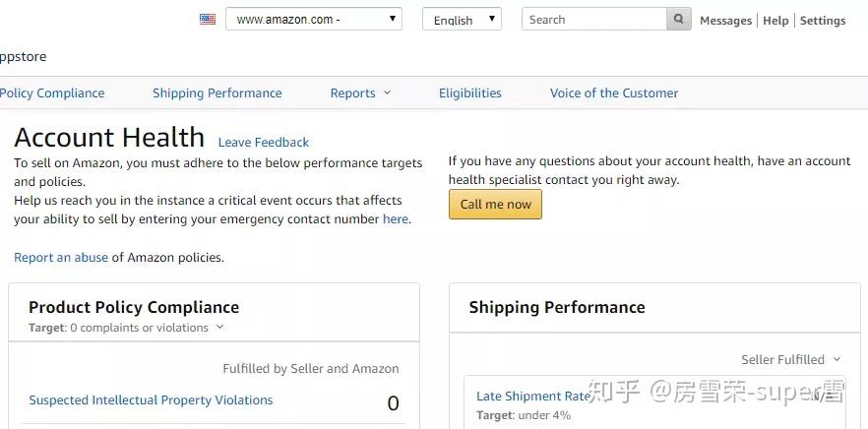Go to the Eligibilities tab

coord(469,93)
